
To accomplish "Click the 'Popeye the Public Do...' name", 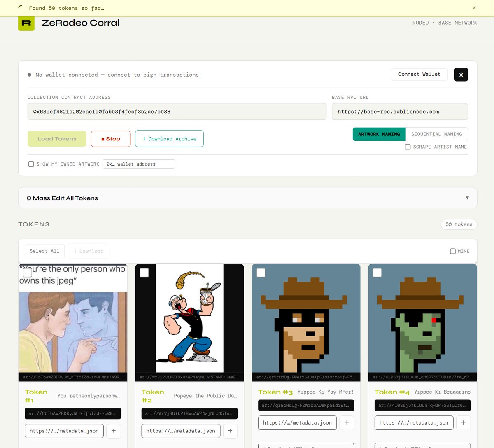I will click(205, 396).
